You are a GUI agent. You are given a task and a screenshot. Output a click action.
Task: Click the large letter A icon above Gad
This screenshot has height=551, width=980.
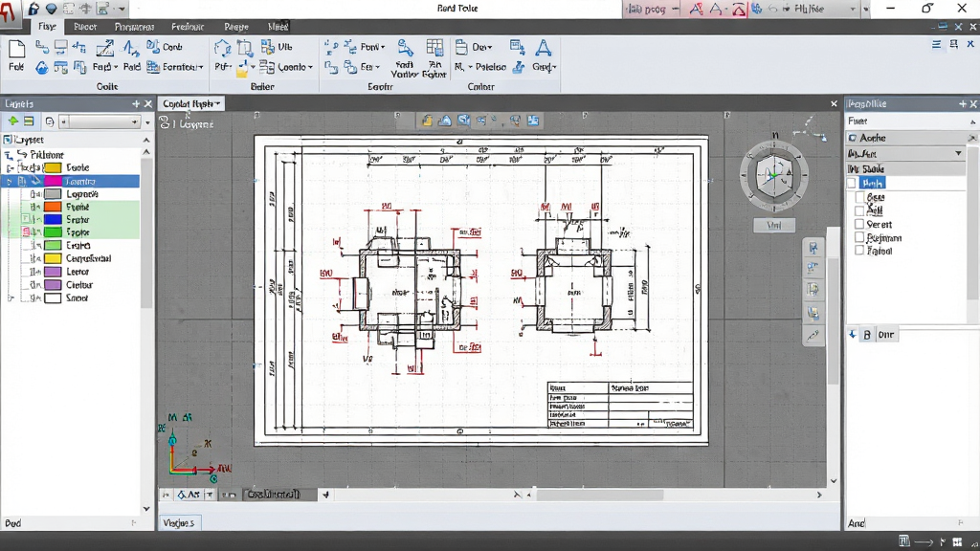tap(544, 49)
